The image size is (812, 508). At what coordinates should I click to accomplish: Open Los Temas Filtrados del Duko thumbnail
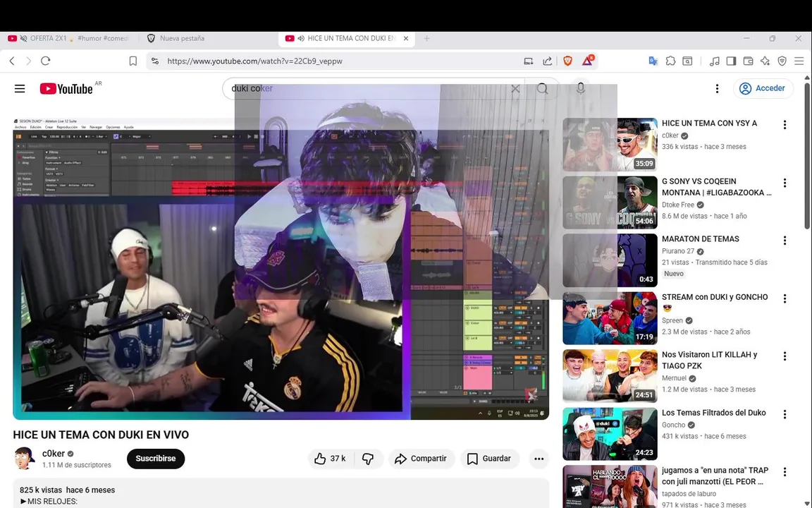point(610,434)
